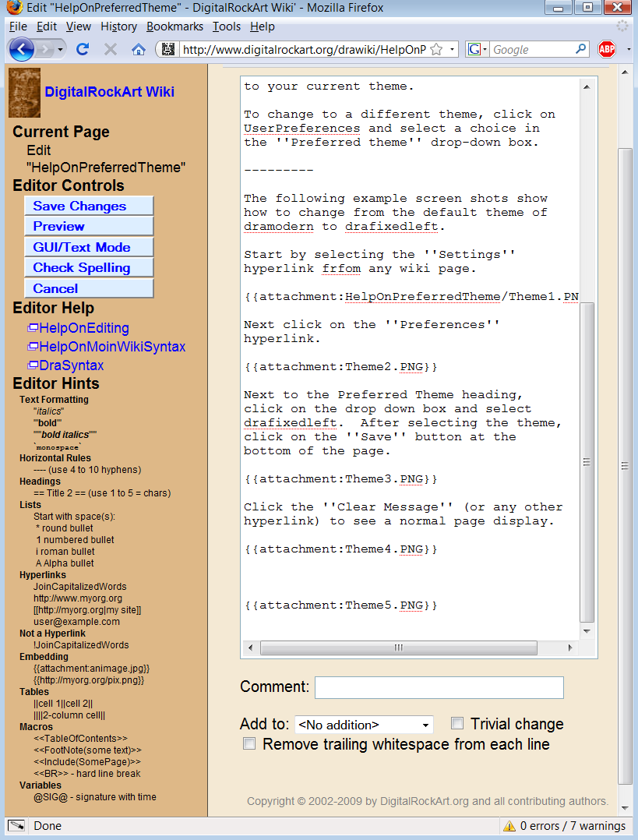Click the DigitalRockArt Wiki logo image
This screenshot has width=638, height=840.
pyautogui.click(x=24, y=92)
